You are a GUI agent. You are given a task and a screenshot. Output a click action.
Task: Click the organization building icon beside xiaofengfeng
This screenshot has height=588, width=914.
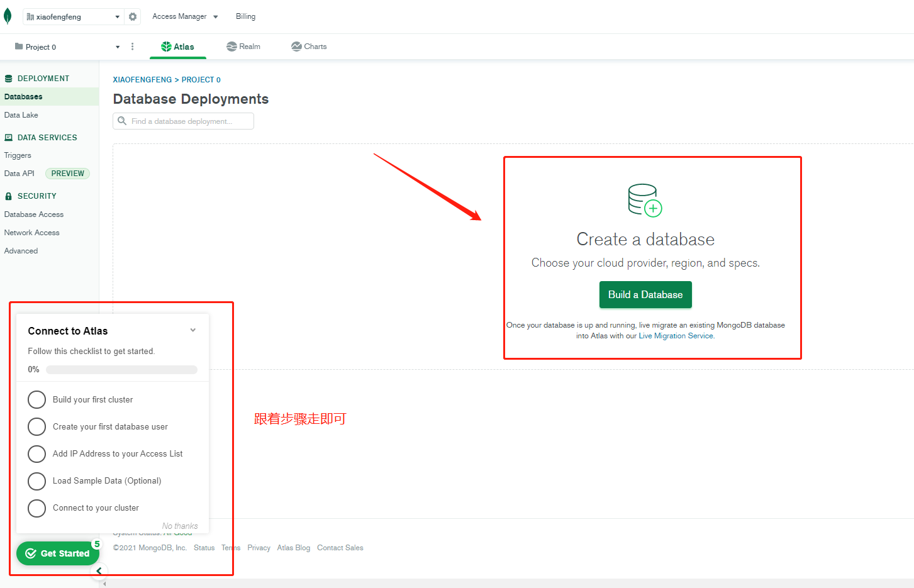click(30, 17)
